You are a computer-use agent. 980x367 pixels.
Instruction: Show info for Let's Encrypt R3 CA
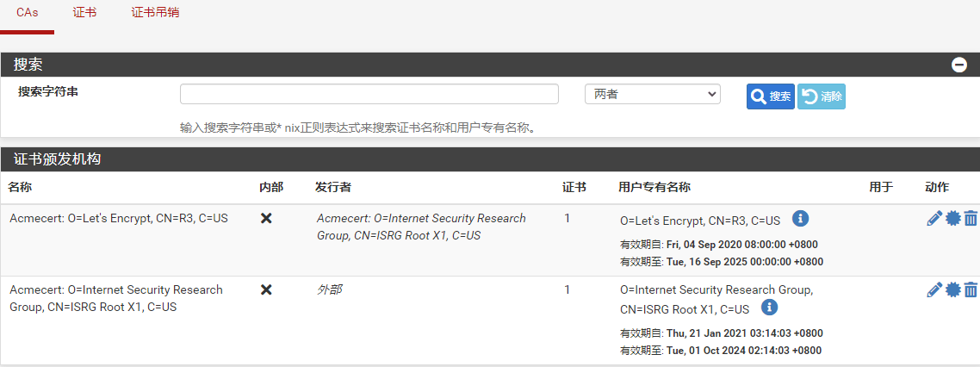(800, 218)
